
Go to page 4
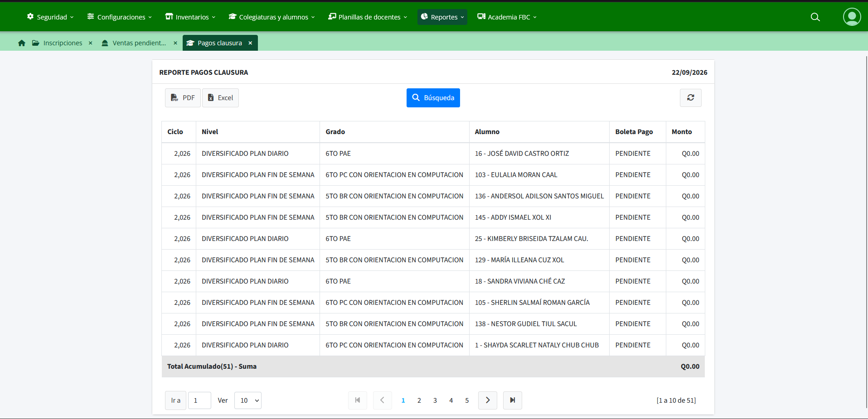click(x=451, y=400)
